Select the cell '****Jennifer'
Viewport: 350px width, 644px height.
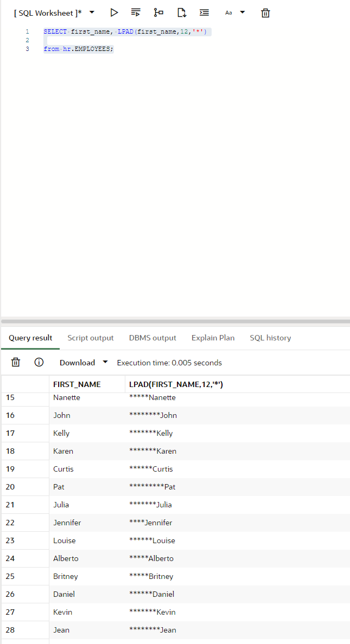click(150, 523)
